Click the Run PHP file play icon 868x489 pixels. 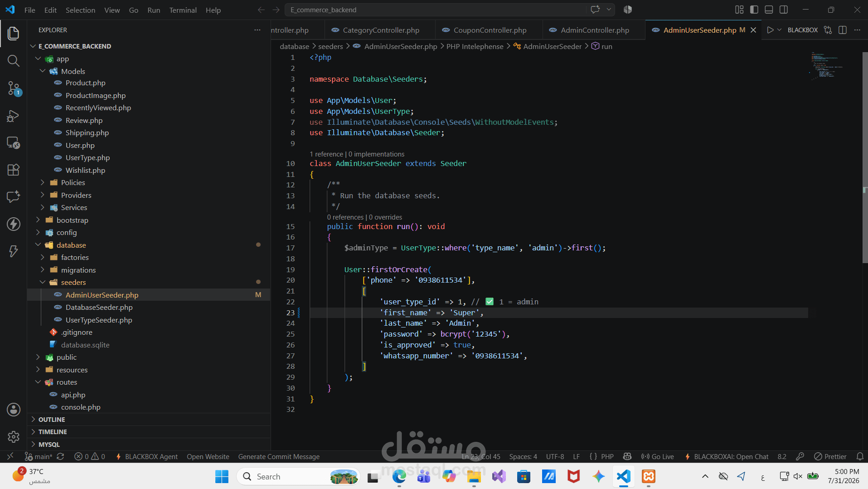point(770,30)
